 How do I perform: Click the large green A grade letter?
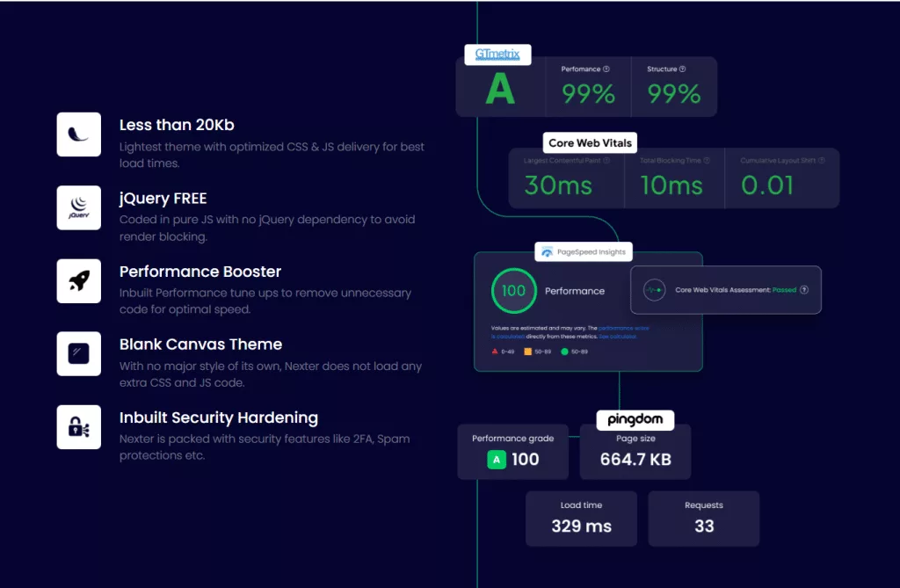[x=500, y=90]
